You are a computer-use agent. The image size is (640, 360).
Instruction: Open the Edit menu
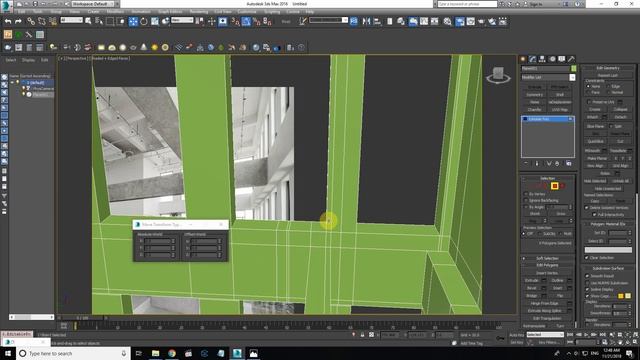(22, 12)
